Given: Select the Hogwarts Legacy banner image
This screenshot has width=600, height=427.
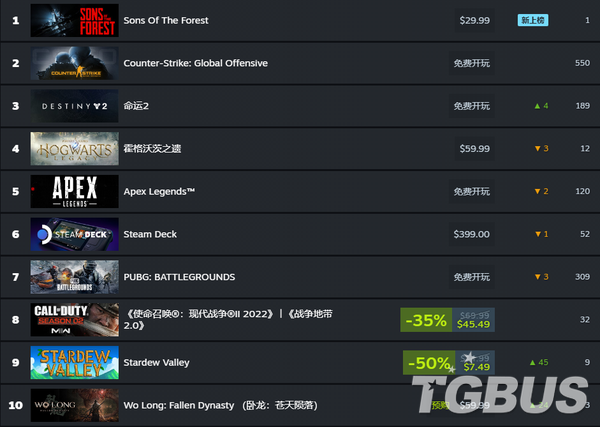Looking at the screenshot, I should click(75, 149).
